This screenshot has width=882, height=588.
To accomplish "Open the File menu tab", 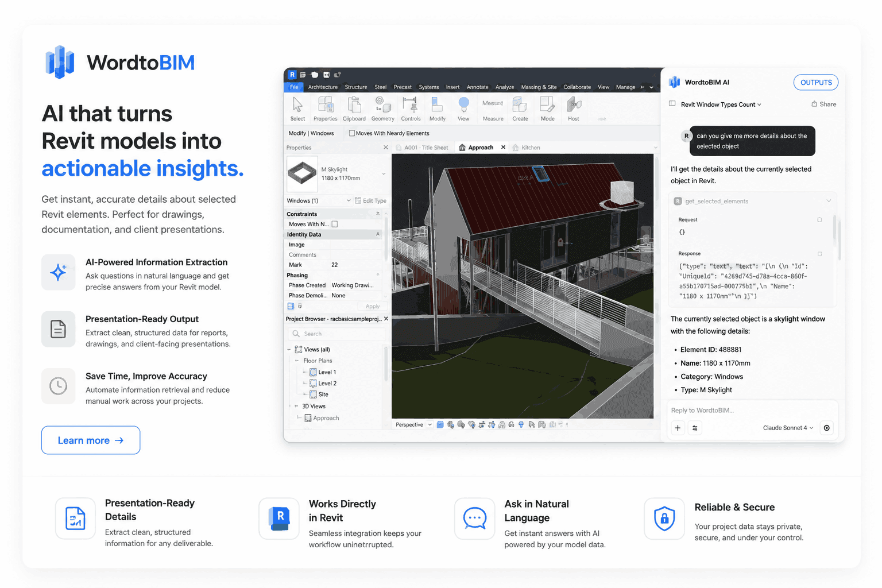I will [x=294, y=87].
